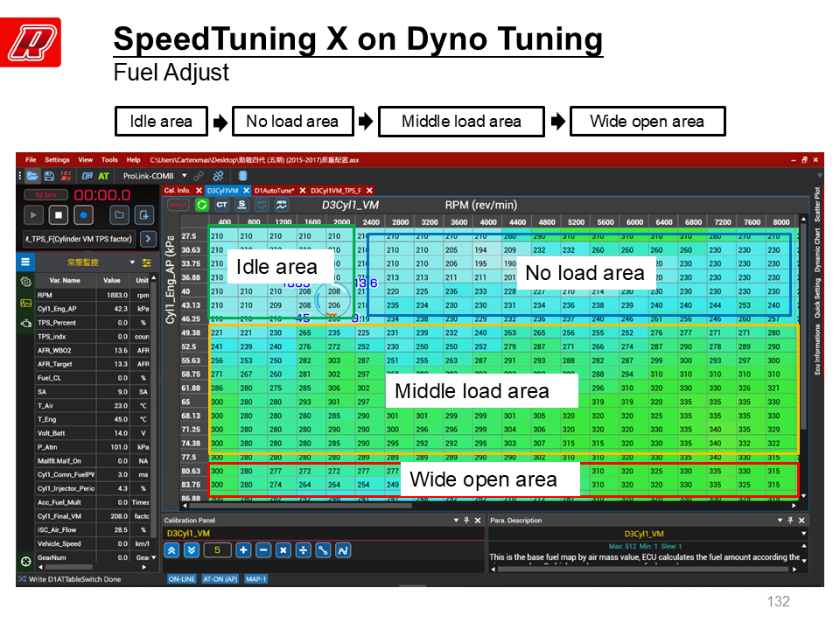This screenshot has height=630, width=840.
Task: Click the double-up increase arrow in the Calibration Panel
Action: tap(171, 550)
